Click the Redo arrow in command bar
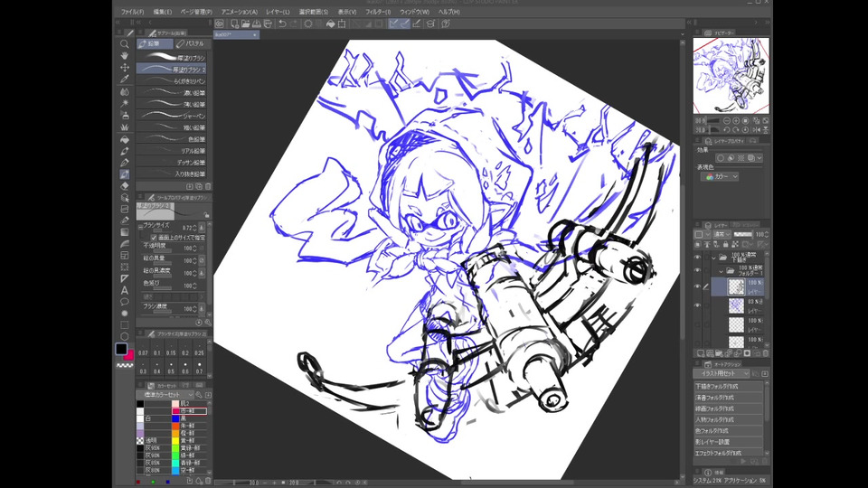Viewport: 868px width, 488px height. pyautogui.click(x=293, y=23)
